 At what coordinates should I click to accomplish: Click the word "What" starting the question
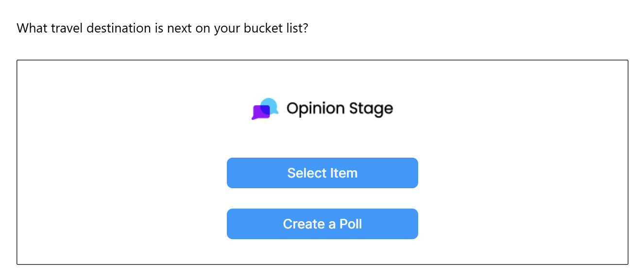click(32, 28)
